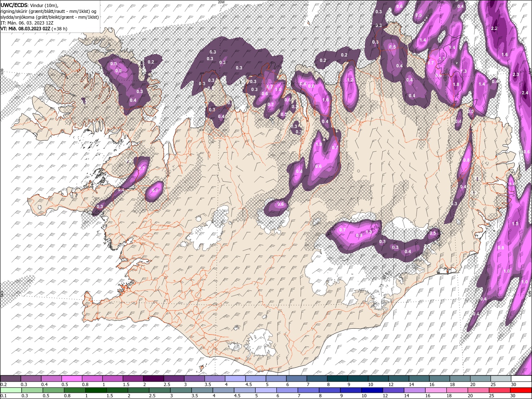Select the '2.4' precipitation value on map

click(x=525, y=93)
